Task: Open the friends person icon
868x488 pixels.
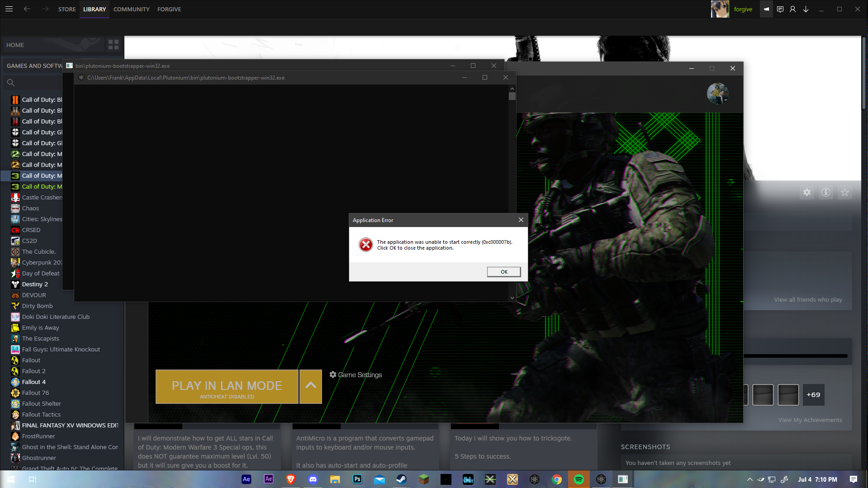Action: pyautogui.click(x=793, y=9)
